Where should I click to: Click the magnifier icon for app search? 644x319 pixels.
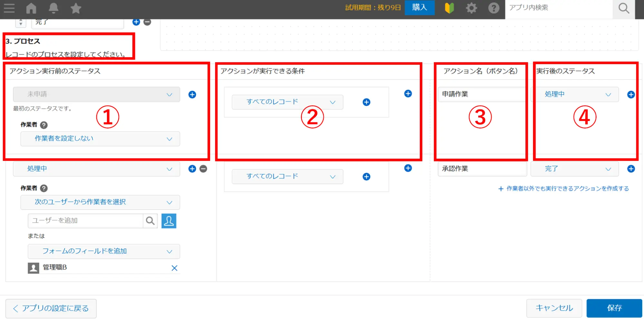coord(623,8)
